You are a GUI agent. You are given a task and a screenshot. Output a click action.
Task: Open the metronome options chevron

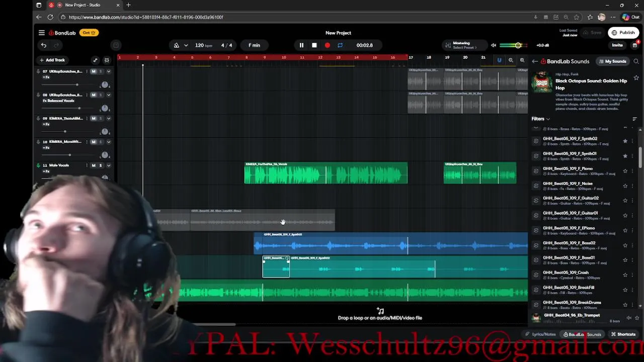[x=186, y=45]
